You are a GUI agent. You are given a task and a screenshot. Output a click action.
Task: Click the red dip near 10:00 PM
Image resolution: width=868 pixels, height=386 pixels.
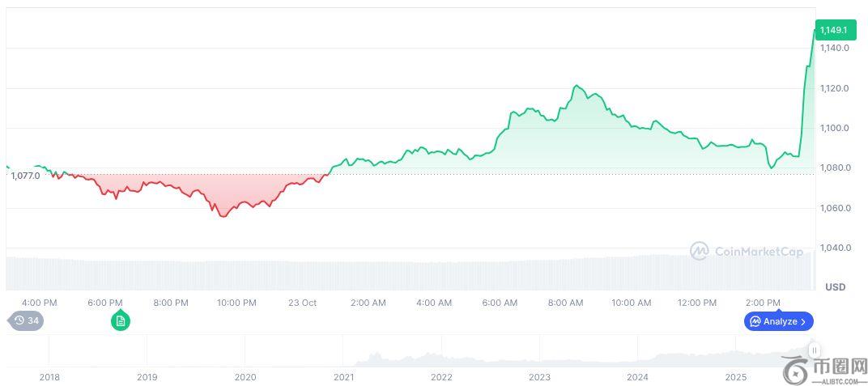pyautogui.click(x=223, y=216)
